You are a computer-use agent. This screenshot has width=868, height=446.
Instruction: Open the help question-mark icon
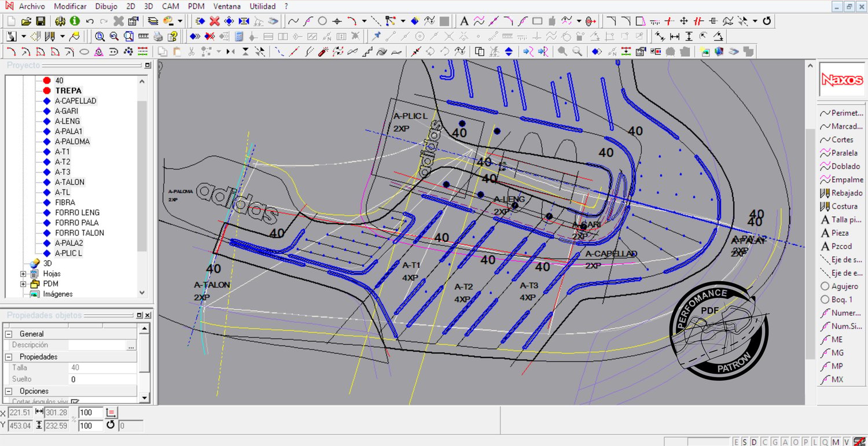tap(172, 36)
